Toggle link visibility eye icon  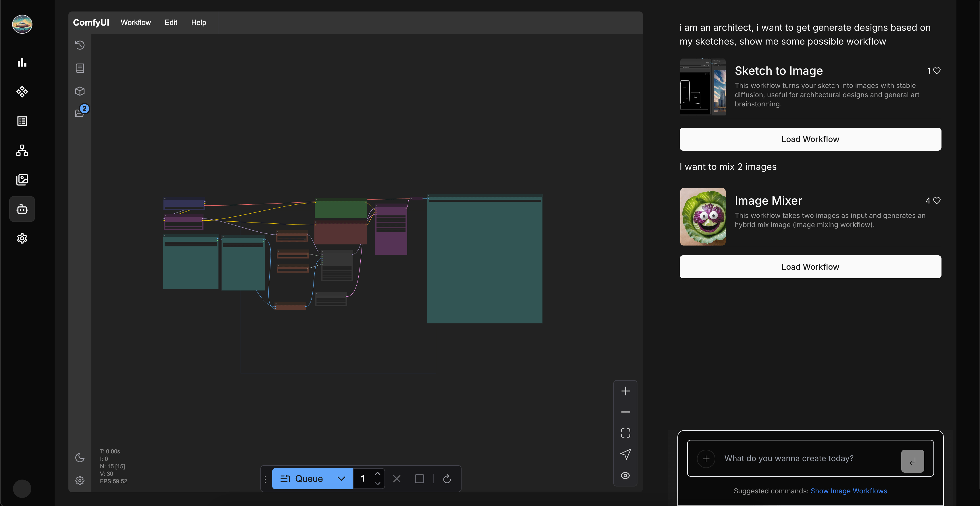(x=625, y=476)
